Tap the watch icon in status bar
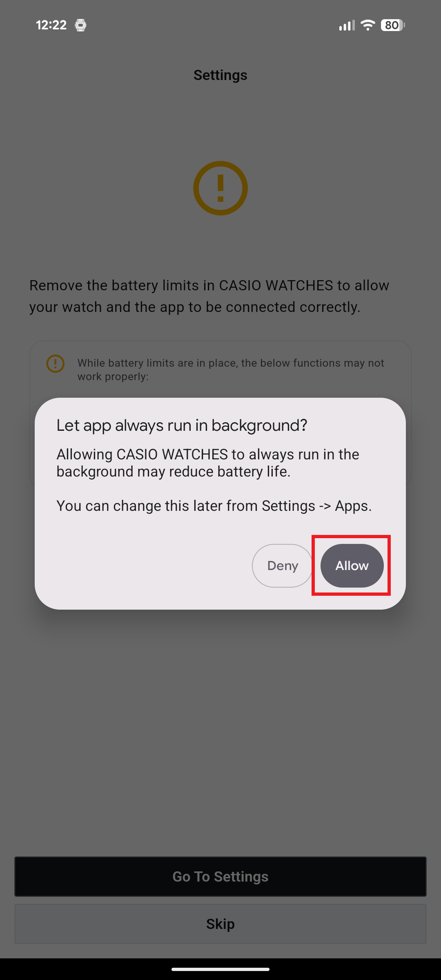The image size is (441, 980). point(80,25)
